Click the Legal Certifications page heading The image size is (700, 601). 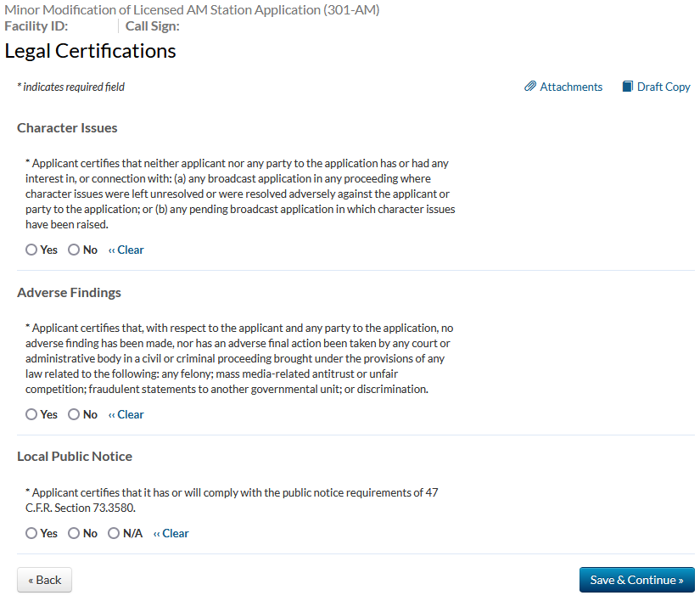pos(90,51)
